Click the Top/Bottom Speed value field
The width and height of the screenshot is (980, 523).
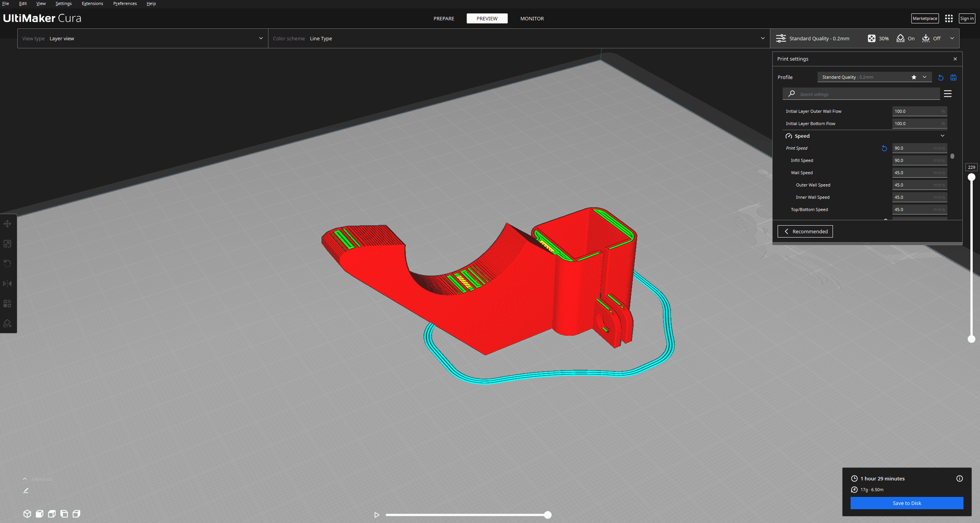coord(919,210)
